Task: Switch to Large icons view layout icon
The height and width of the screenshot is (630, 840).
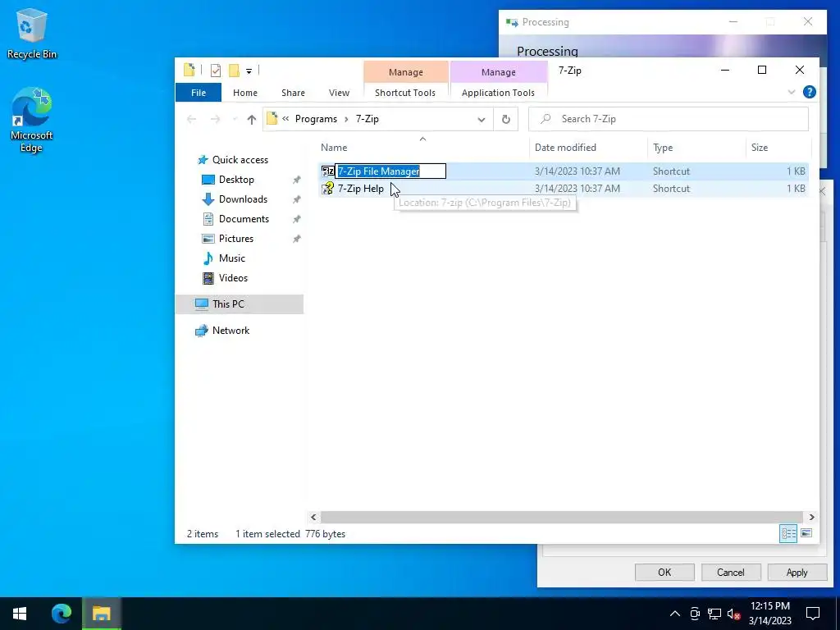Action: [806, 533]
